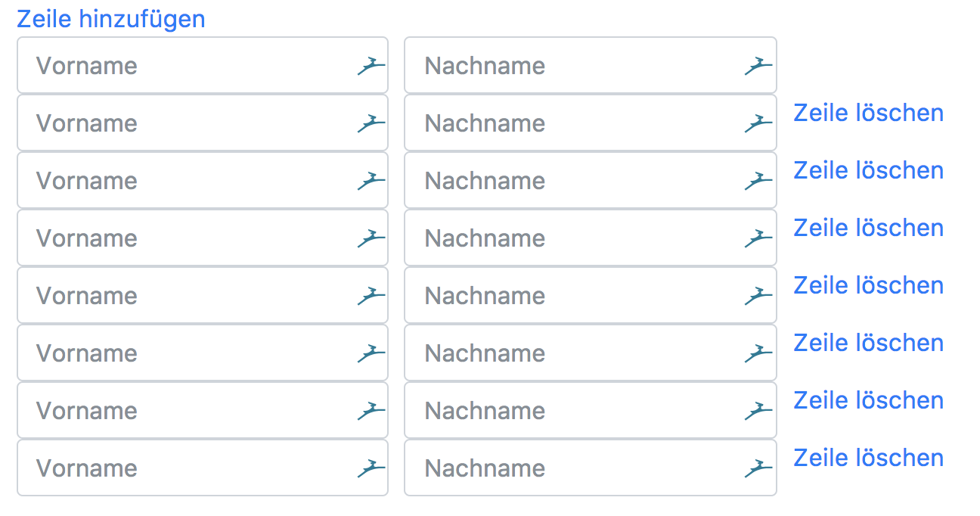Delete the fourth row with "Zeile löschen"
980x516 pixels.
click(x=868, y=228)
